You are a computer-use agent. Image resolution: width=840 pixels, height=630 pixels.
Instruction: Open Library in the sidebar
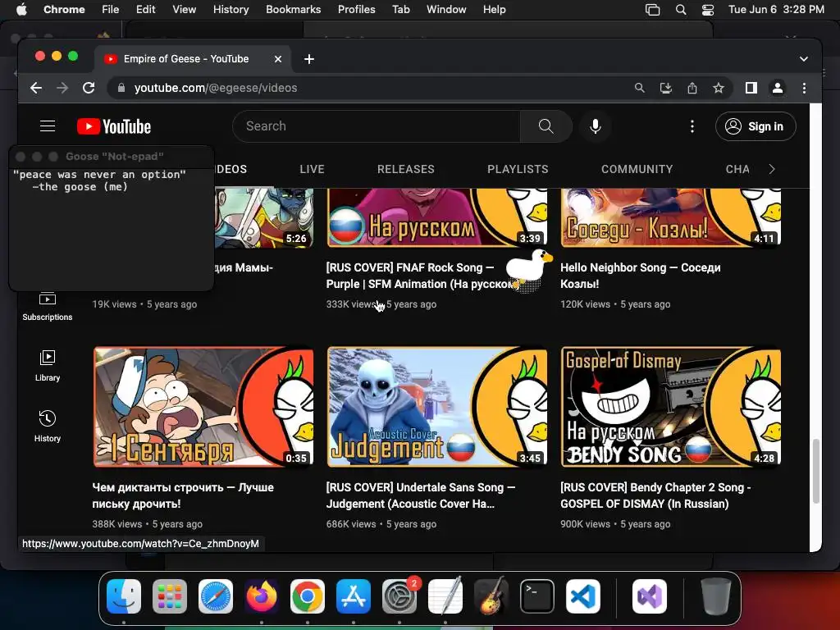coord(47,367)
